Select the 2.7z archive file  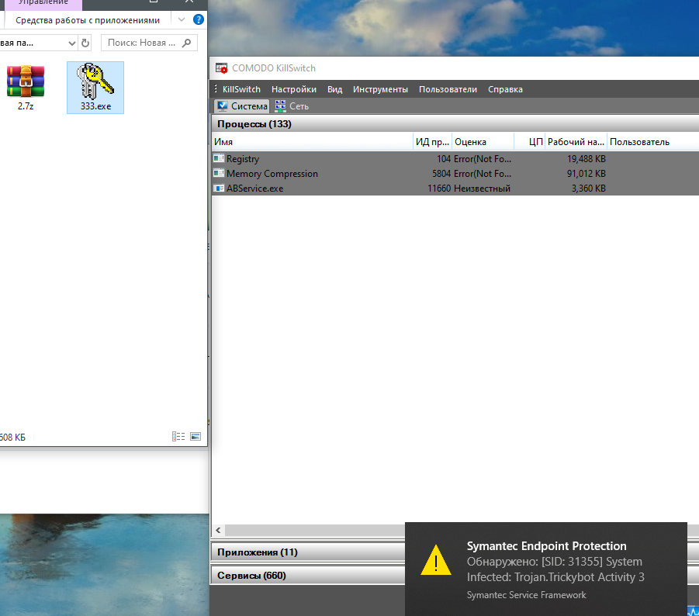pos(26,88)
